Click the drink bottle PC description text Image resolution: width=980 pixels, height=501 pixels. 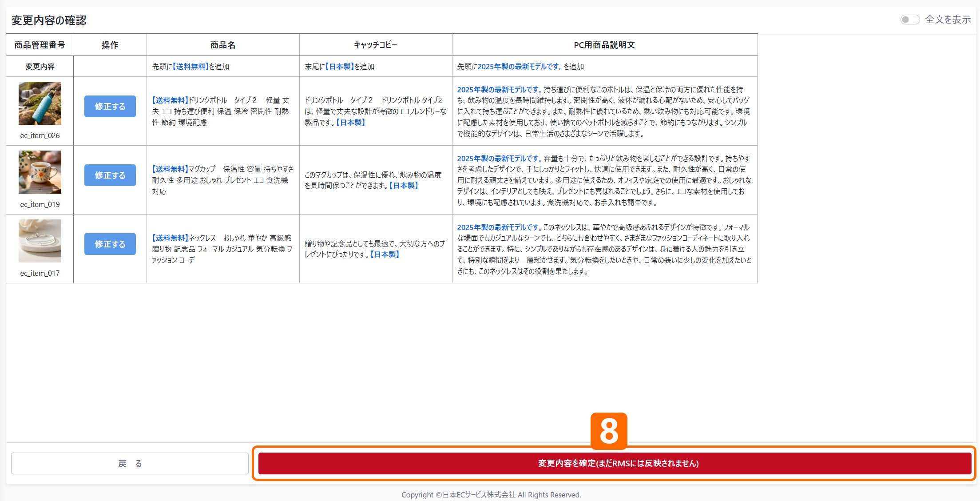[x=604, y=111]
